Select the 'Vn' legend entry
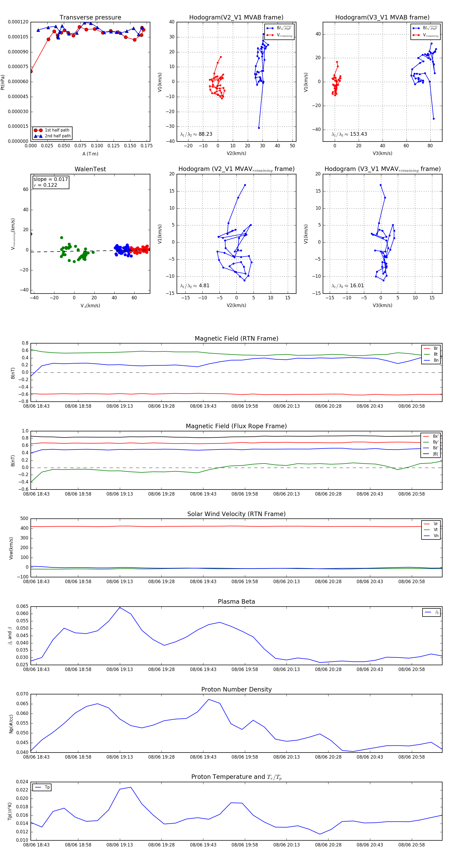Image resolution: width=473 pixels, height=868 pixels. tap(431, 536)
